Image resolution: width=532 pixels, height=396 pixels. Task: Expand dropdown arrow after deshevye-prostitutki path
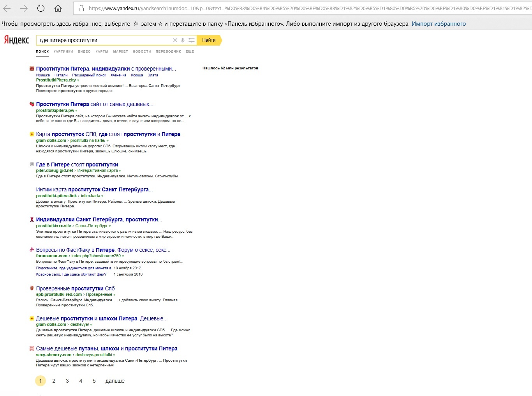tap(114, 355)
